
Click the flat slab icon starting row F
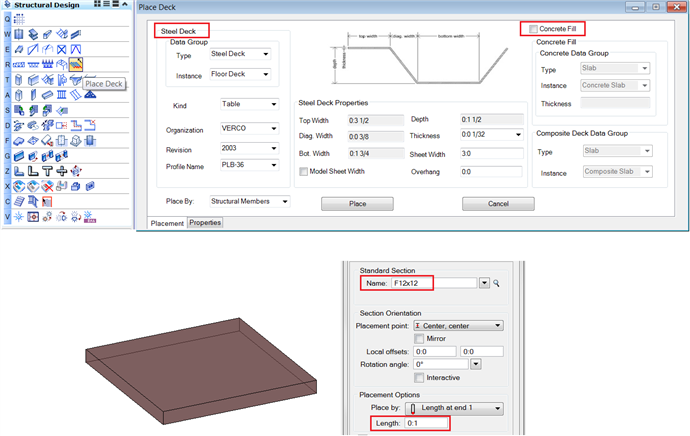[x=19, y=141]
